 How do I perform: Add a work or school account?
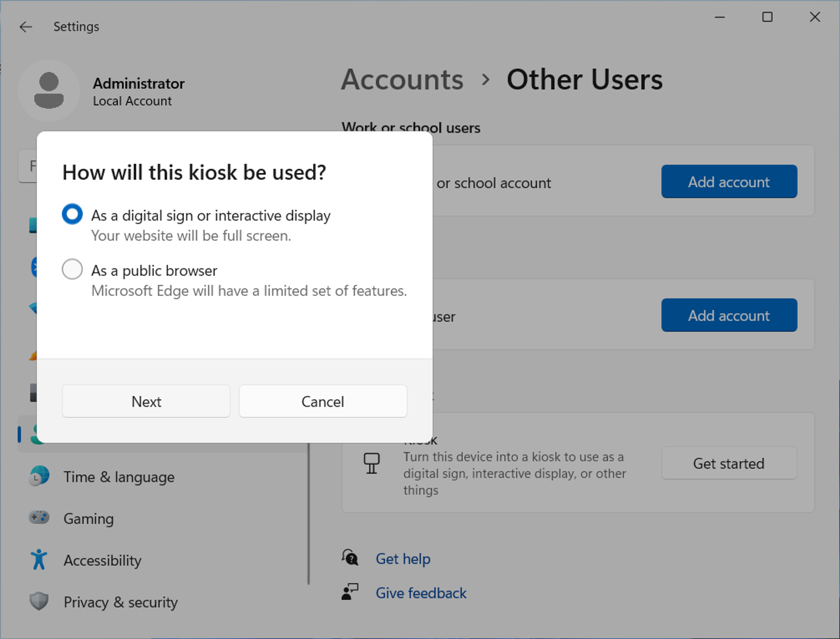pyautogui.click(x=729, y=181)
